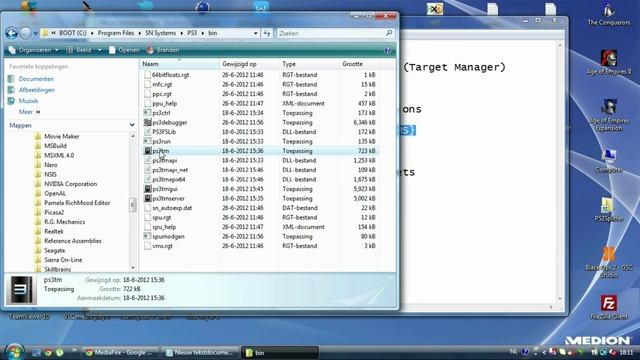Select Program Files in address bar
Image resolution: width=640 pixels, height=360 pixels.
[x=116, y=33]
